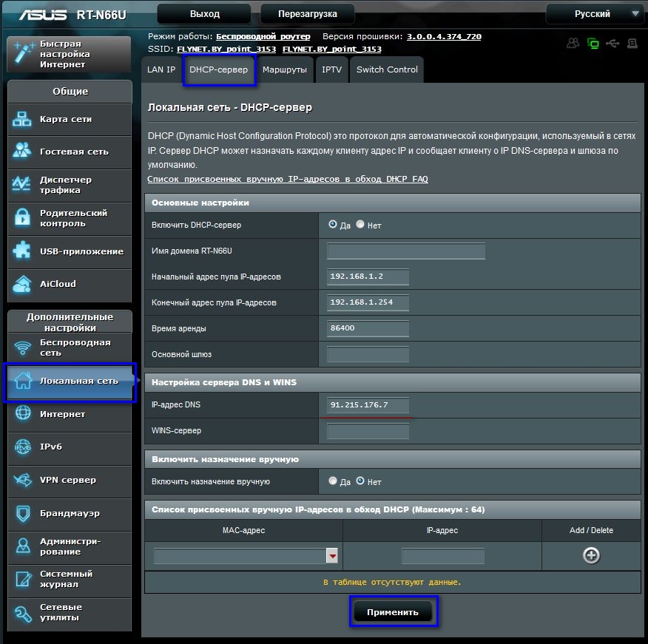Open firmware version link 3.0.0.4.374_720
648x644 pixels.
click(x=444, y=36)
